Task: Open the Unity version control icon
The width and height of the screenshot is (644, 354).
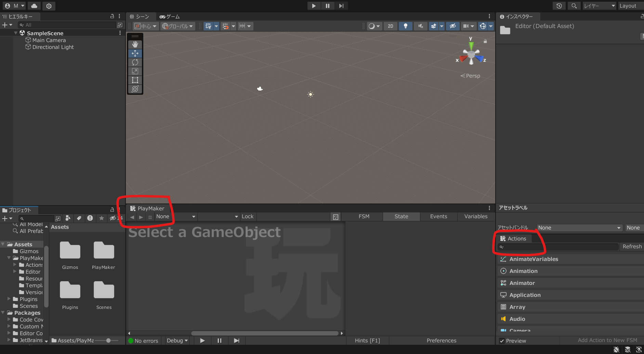Action: (49, 6)
